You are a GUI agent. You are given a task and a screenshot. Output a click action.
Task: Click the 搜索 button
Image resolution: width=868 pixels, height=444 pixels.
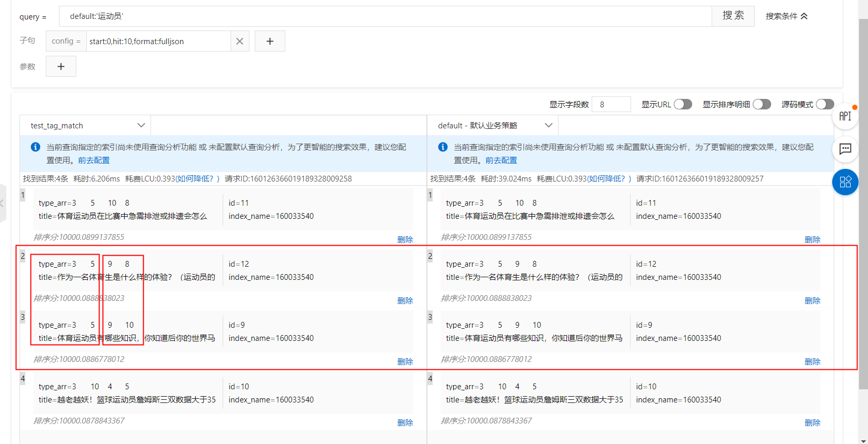[733, 16]
